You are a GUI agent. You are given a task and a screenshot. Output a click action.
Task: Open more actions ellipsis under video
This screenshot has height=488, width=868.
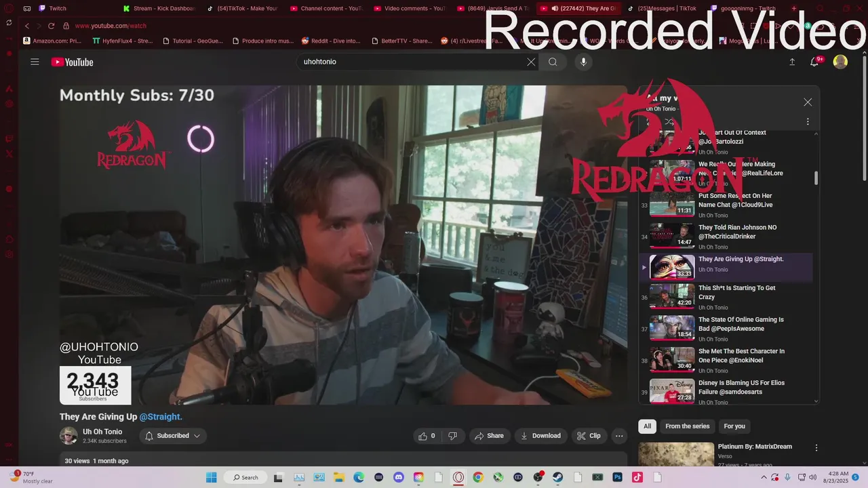point(619,436)
